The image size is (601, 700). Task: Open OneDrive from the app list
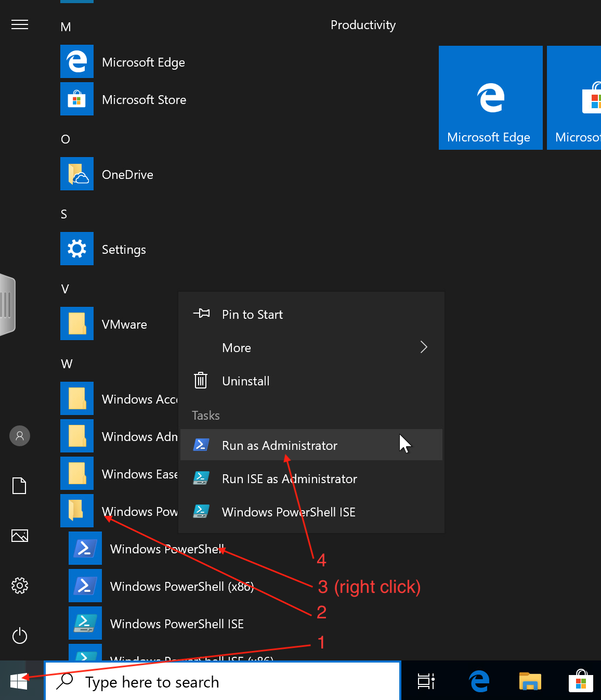[127, 174]
